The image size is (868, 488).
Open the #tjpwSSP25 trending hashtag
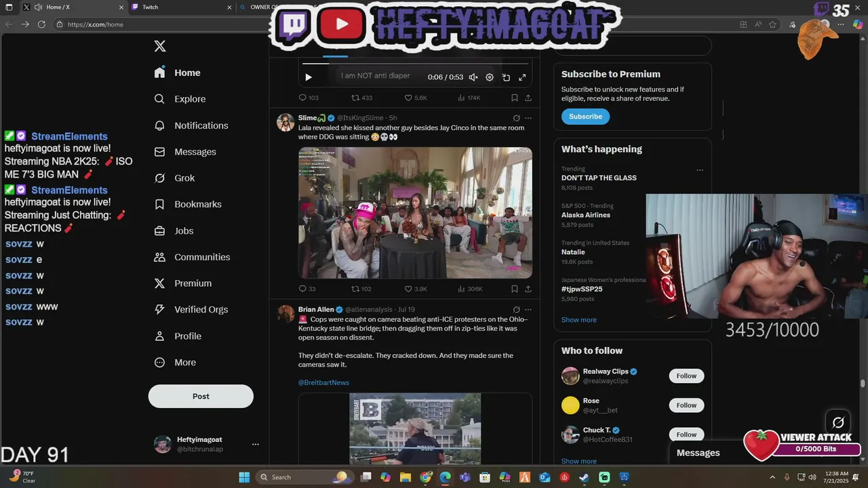(582, 289)
